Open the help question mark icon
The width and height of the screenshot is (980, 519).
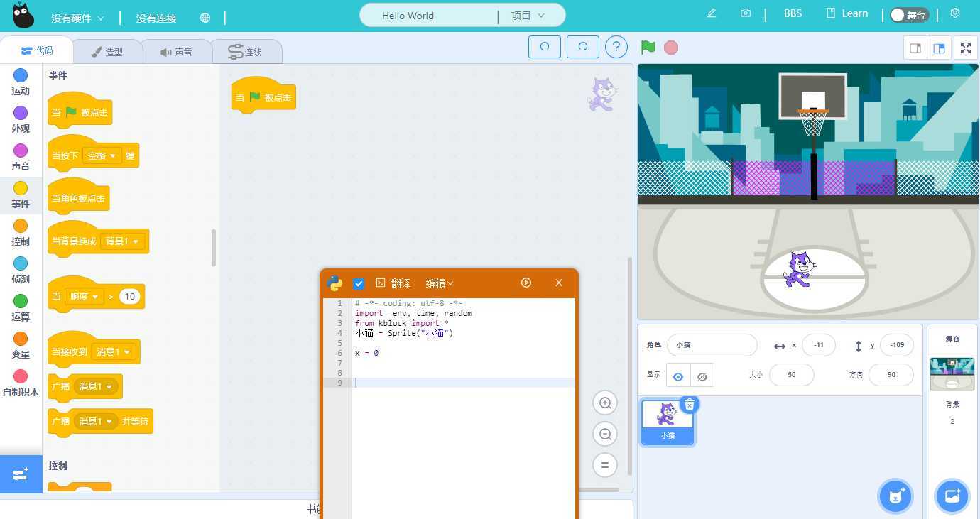click(x=616, y=47)
